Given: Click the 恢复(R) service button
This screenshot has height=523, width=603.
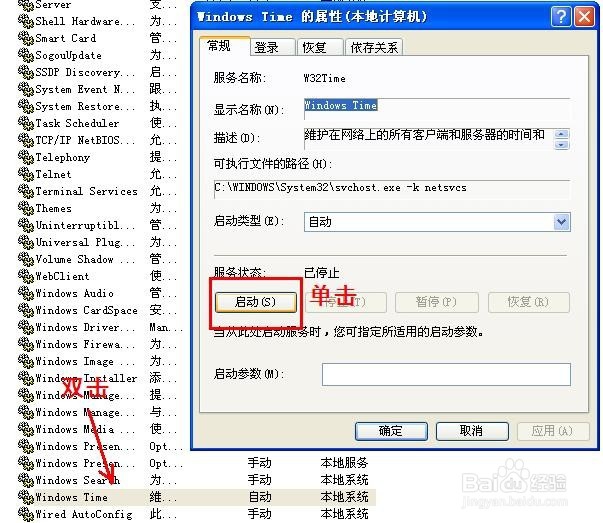Looking at the screenshot, I should click(528, 302).
